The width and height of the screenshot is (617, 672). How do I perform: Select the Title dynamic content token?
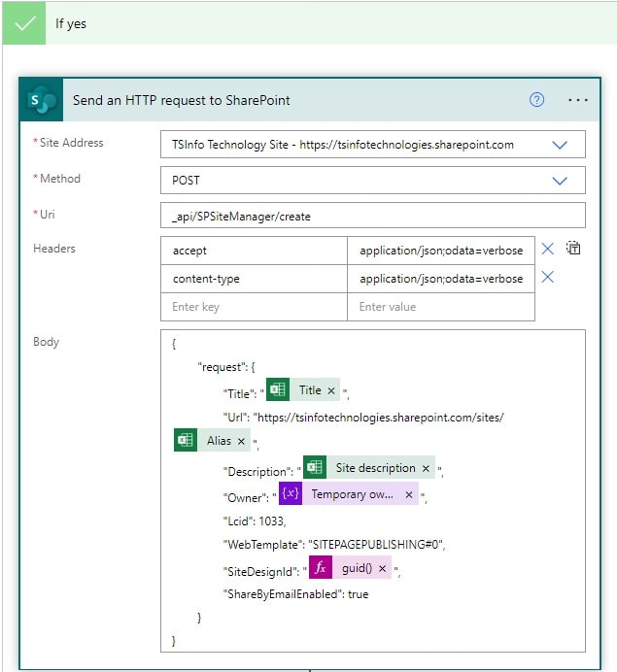[303, 389]
